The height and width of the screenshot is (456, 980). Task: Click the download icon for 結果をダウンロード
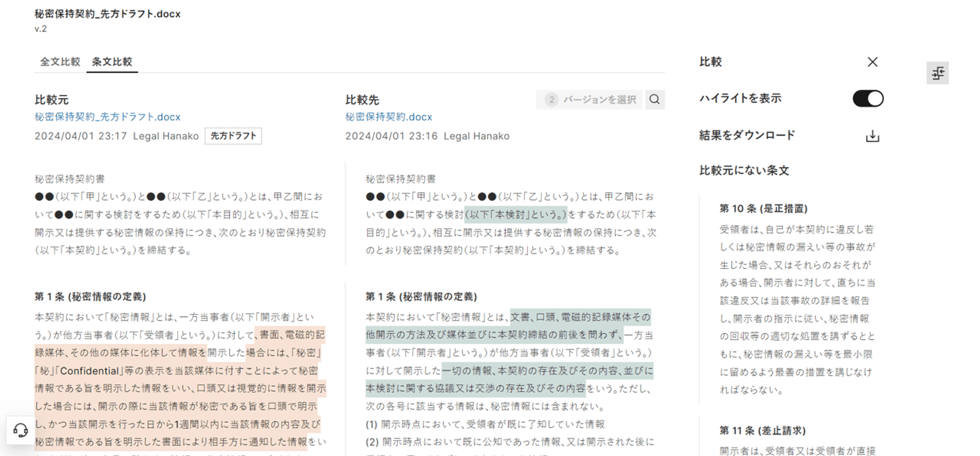[872, 136]
